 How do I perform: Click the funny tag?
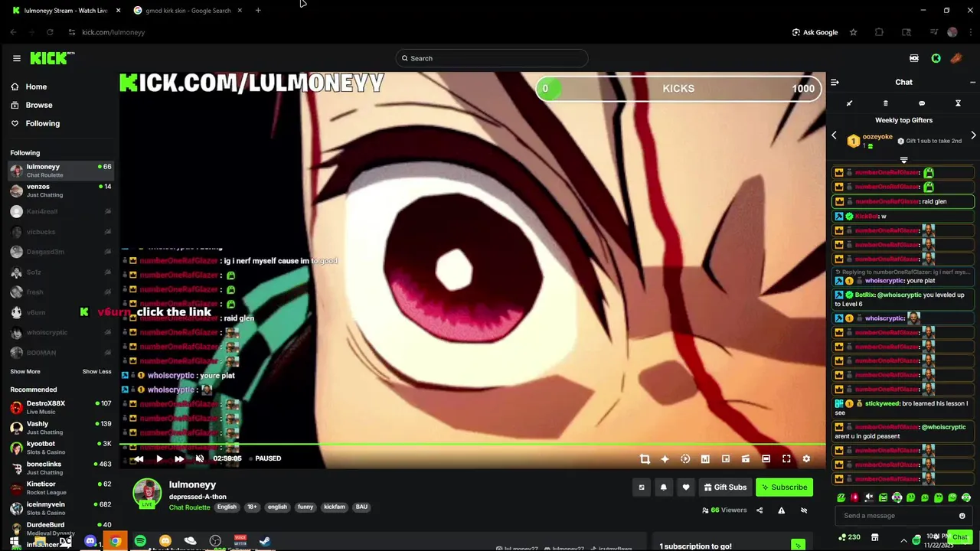pos(305,507)
